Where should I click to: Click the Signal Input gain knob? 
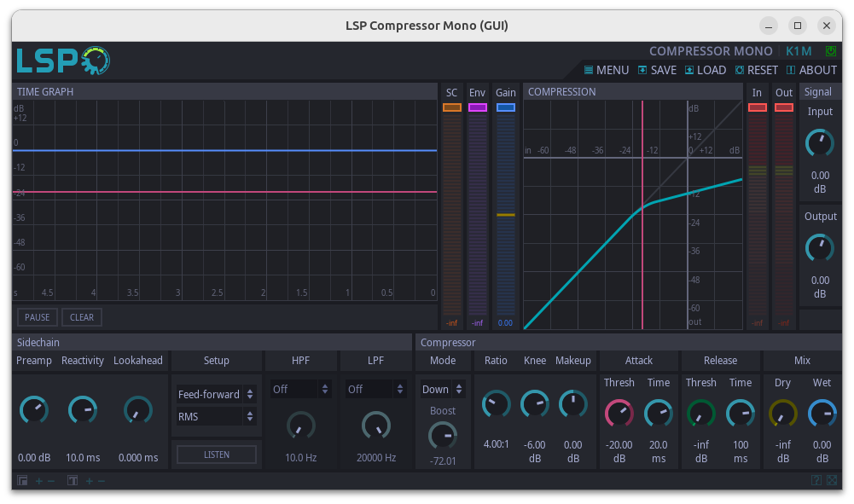coord(820,143)
